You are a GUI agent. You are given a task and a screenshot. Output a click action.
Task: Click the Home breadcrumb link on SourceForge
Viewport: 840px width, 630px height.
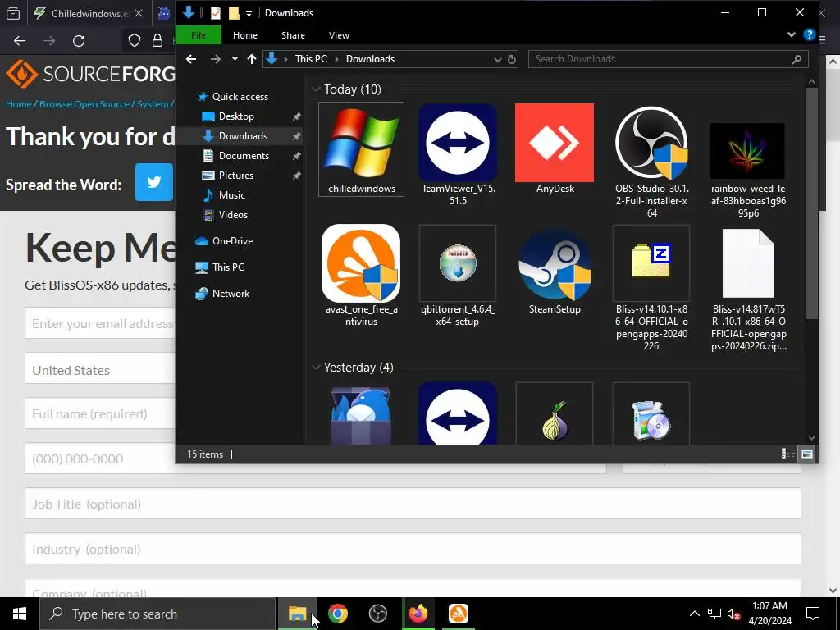pos(18,104)
